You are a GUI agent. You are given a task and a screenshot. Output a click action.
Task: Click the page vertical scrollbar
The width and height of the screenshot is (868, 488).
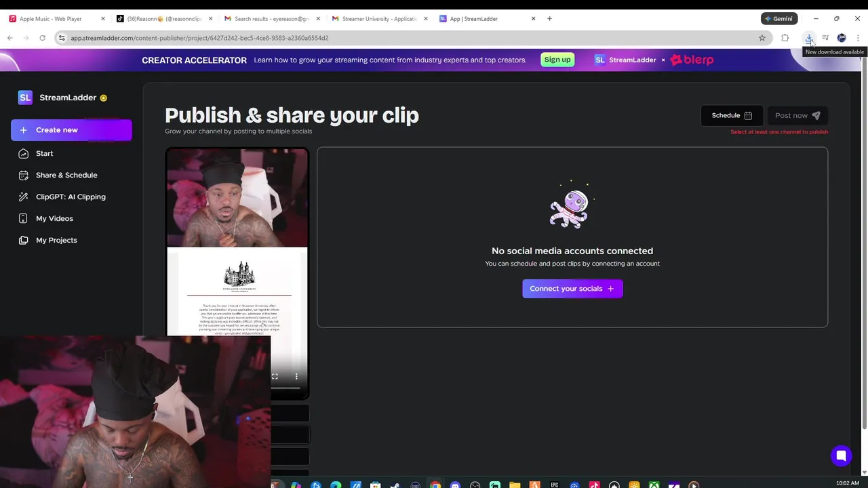point(864,244)
